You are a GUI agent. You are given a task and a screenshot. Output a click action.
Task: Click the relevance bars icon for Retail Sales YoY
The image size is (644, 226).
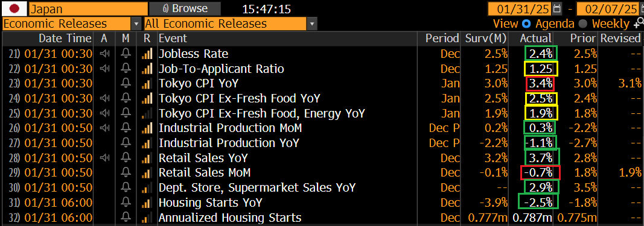click(147, 158)
